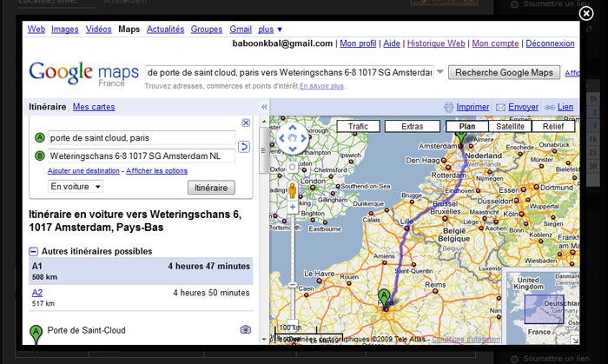Select the A2 alternate route link

point(37,293)
